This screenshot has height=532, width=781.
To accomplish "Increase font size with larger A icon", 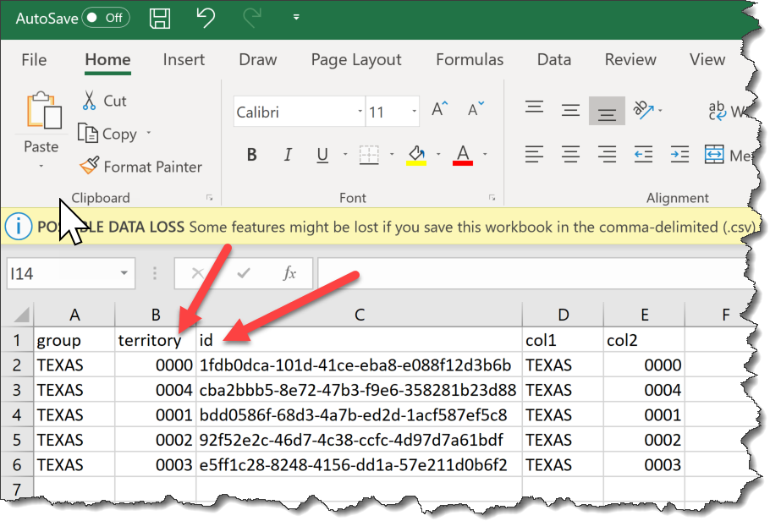I will [x=439, y=110].
